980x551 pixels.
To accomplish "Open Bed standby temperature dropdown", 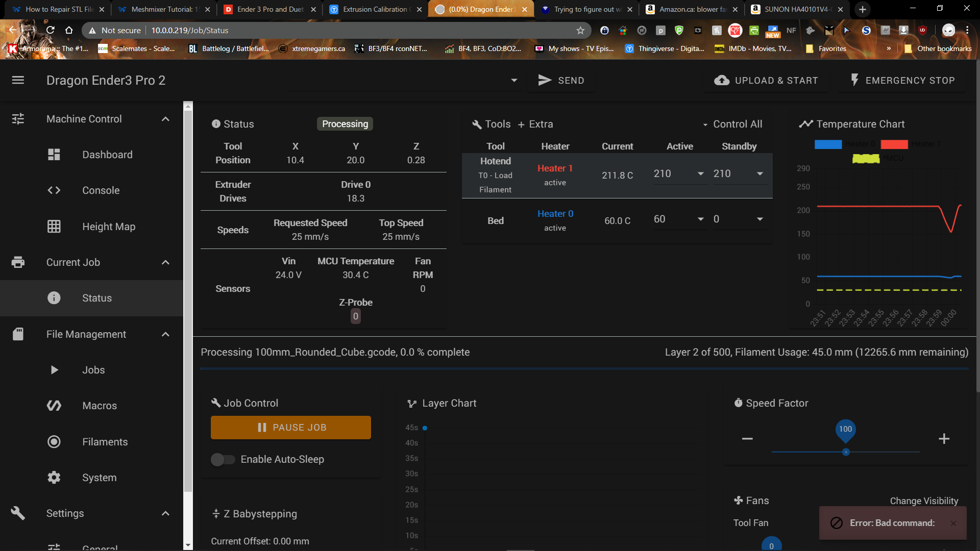I will click(x=759, y=219).
